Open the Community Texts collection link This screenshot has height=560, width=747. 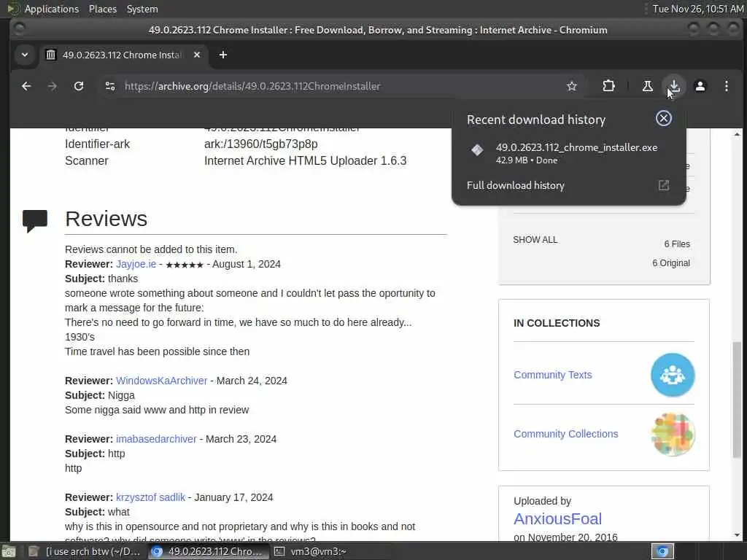pos(553,375)
